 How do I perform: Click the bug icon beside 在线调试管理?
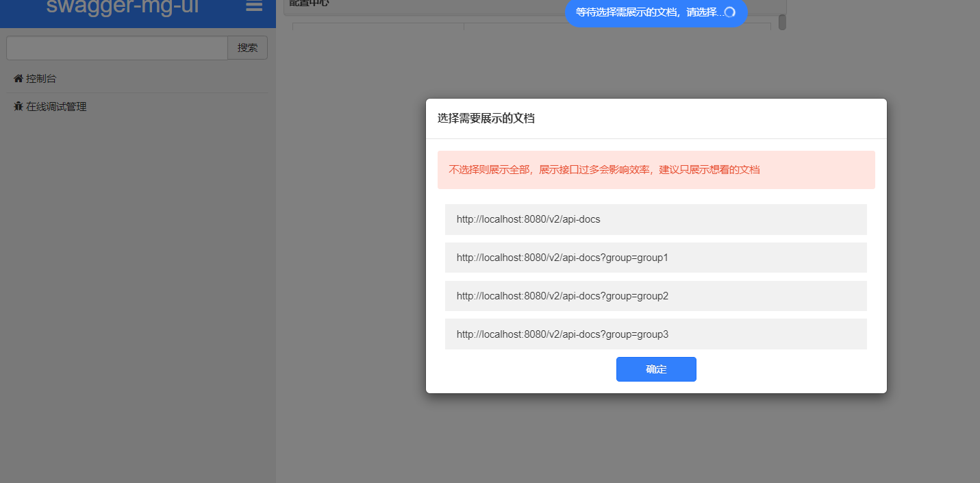(18, 106)
